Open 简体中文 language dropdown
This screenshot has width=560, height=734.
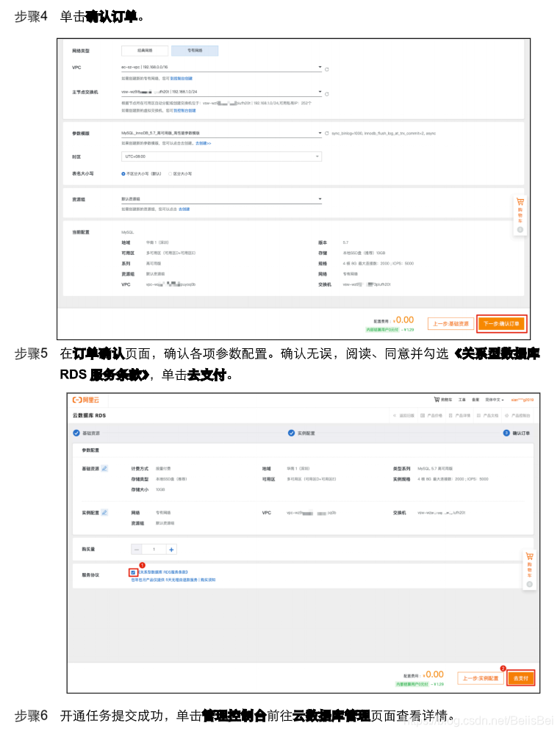pos(494,400)
